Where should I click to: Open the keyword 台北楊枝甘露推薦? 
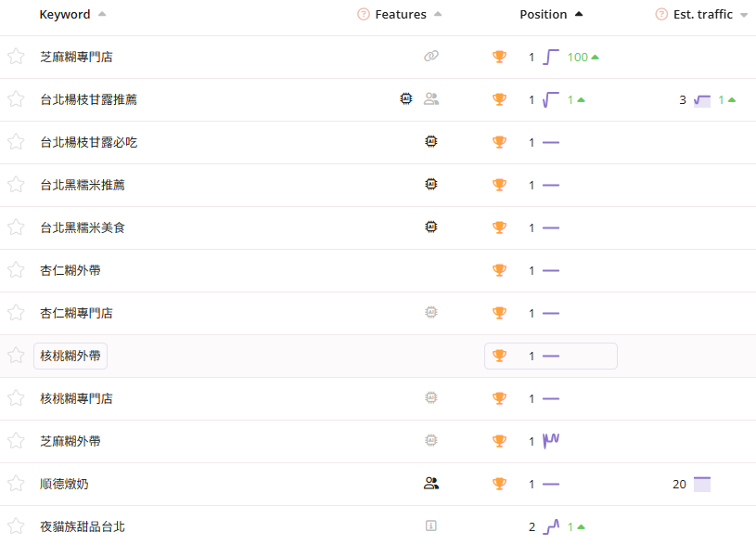click(x=88, y=99)
